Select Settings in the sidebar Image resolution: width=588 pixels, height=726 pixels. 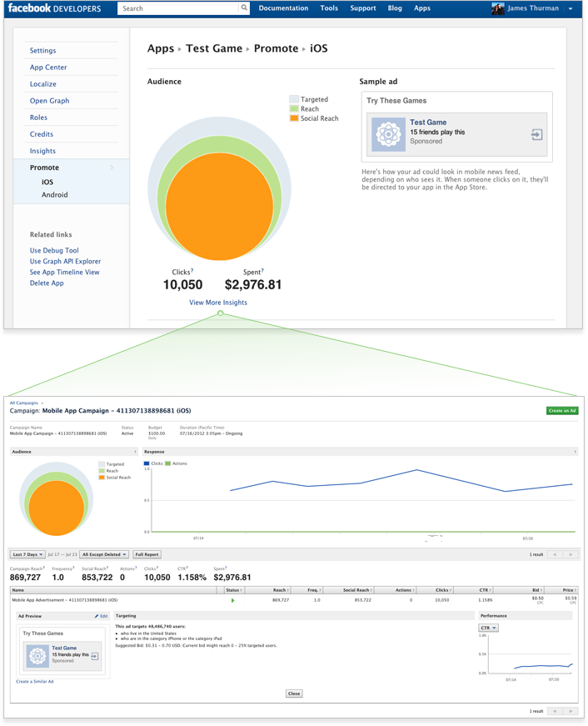42,51
